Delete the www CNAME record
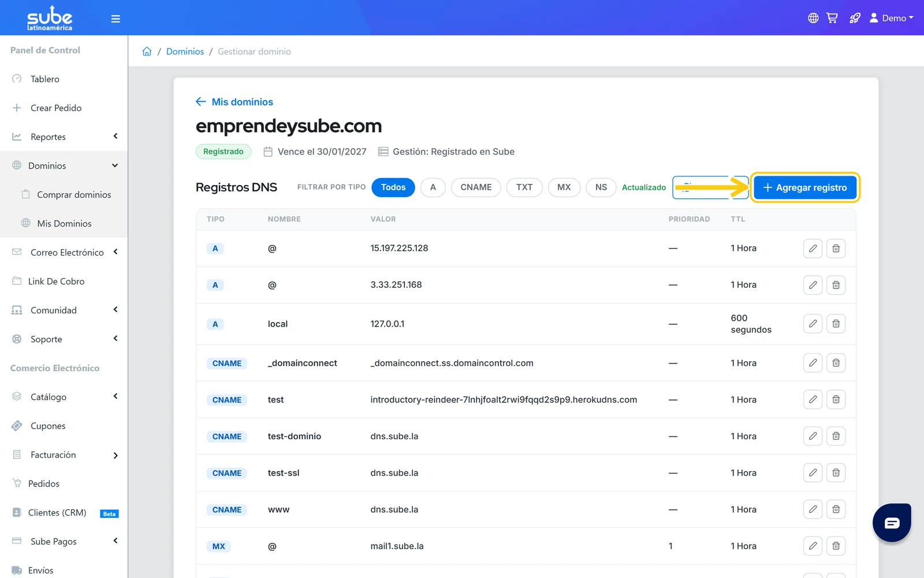 (836, 509)
